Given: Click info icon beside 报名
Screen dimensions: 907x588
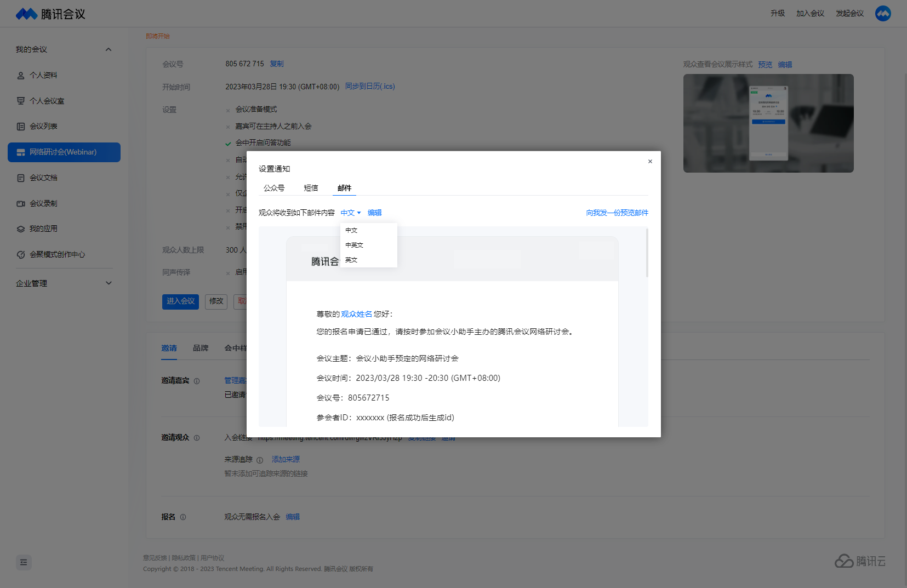Looking at the screenshot, I should 183,517.
